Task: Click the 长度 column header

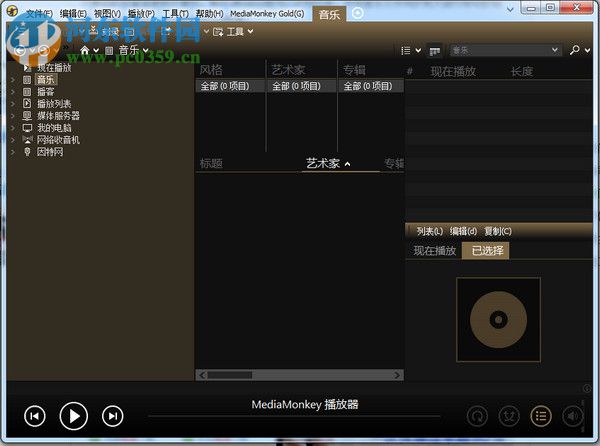Action: [522, 71]
